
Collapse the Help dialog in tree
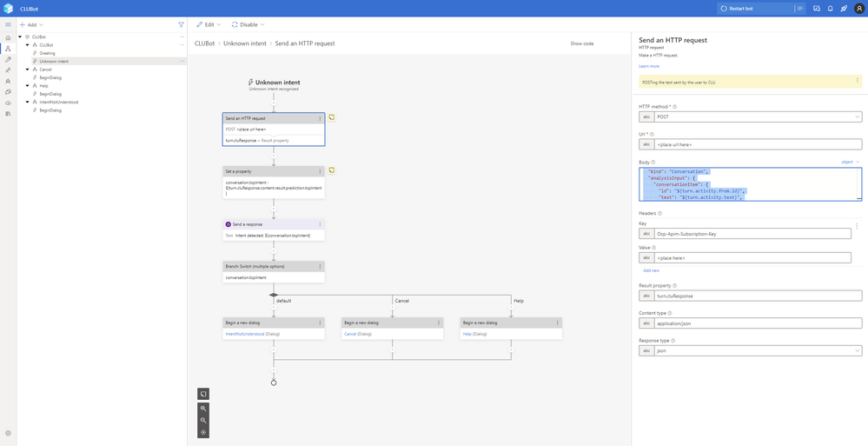(x=27, y=86)
